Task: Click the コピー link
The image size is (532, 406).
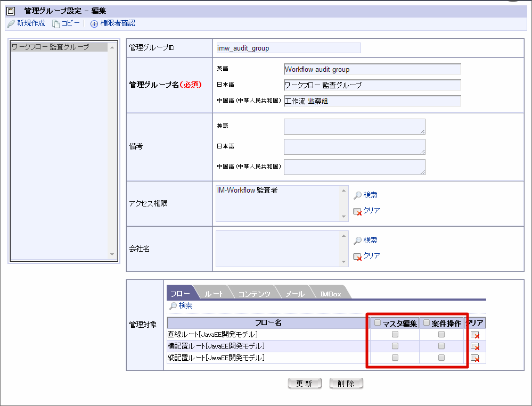Action: (x=71, y=23)
